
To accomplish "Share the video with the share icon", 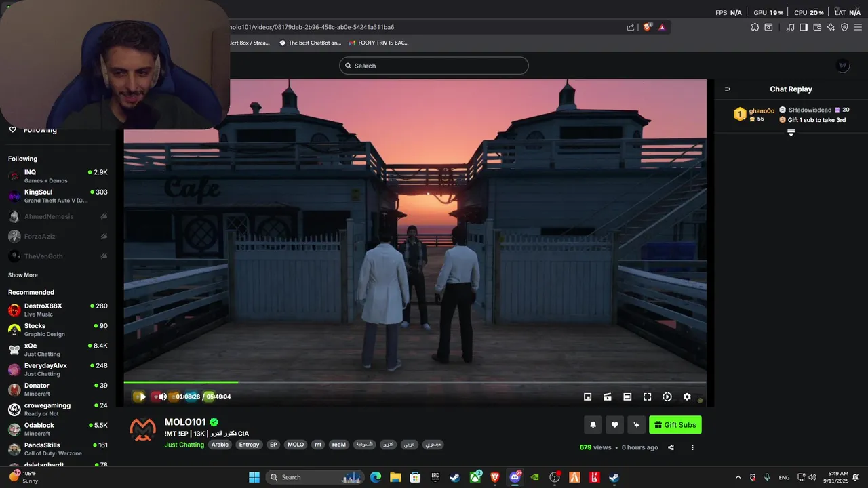I will (x=671, y=447).
